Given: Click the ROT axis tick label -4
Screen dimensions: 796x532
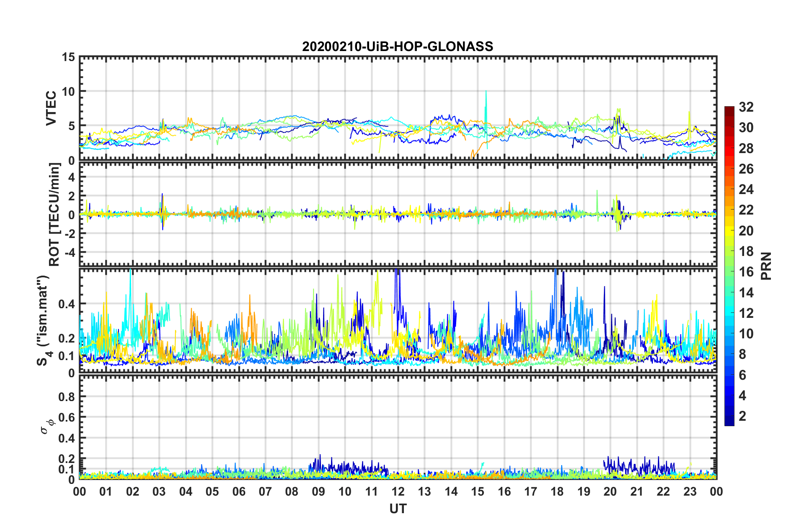Looking at the screenshot, I should point(70,252).
